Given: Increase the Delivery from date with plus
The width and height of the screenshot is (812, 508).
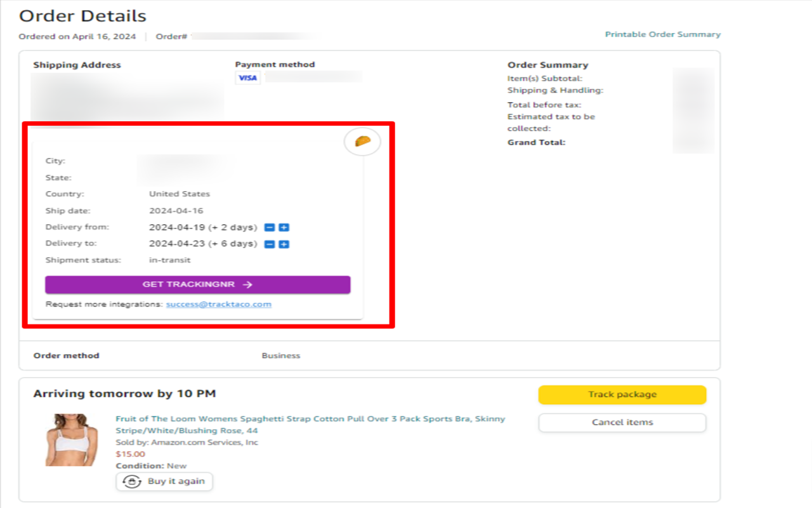Looking at the screenshot, I should point(284,227).
